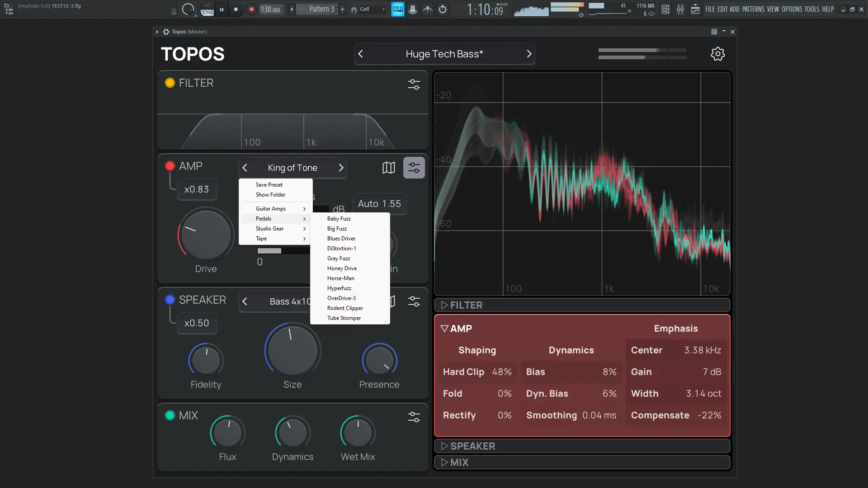Open the AMP map view icon

(388, 168)
